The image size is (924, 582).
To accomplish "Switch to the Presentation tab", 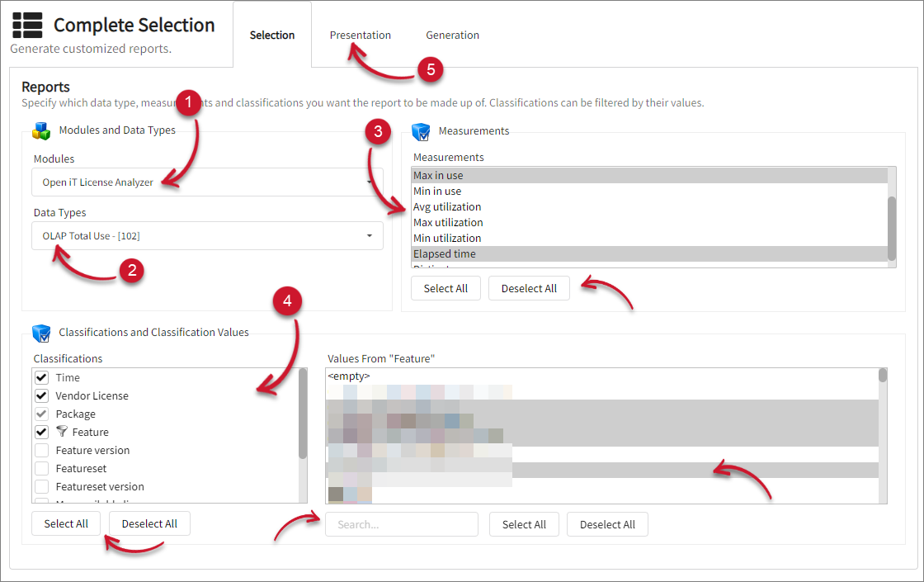I will pos(361,35).
